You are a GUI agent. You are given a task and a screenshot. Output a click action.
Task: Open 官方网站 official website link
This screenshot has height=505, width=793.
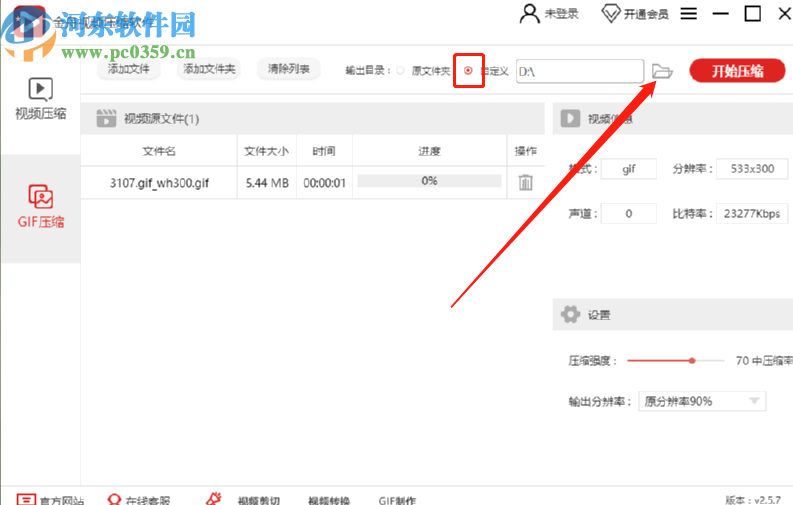click(62, 500)
